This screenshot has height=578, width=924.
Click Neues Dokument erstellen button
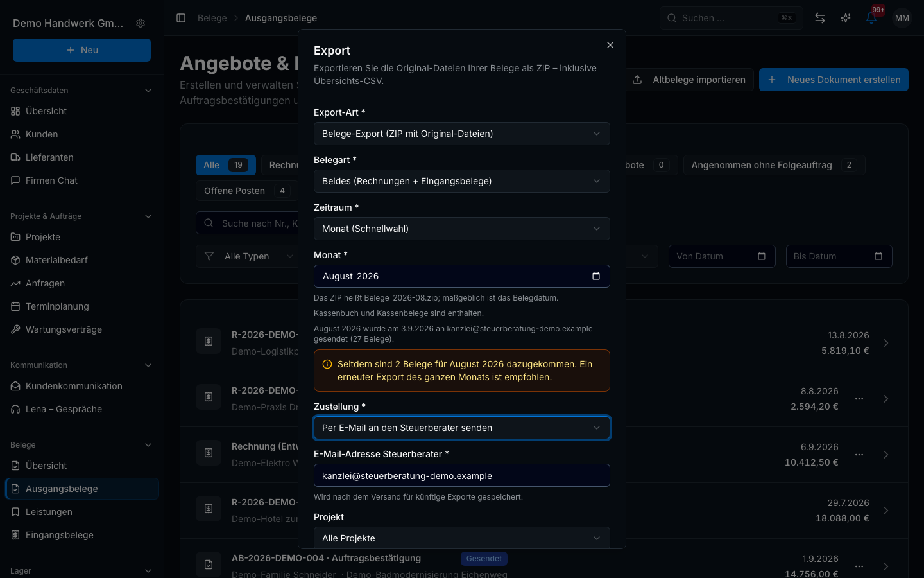(x=834, y=80)
